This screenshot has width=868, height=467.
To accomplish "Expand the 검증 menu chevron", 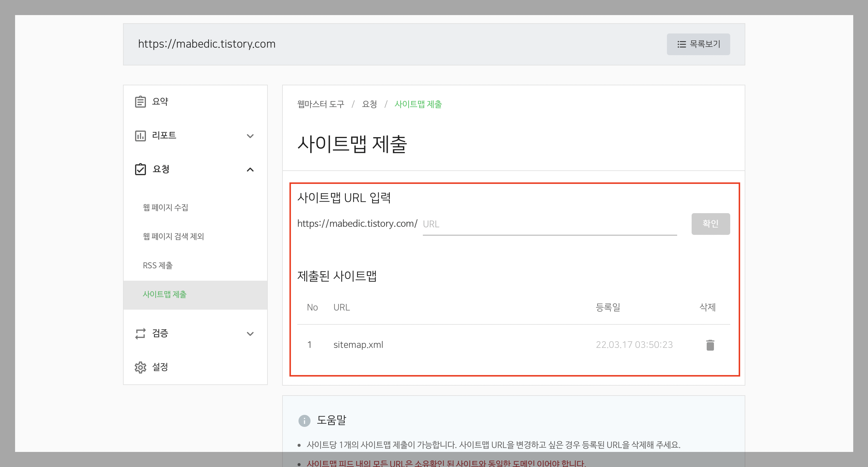I will pyautogui.click(x=250, y=333).
